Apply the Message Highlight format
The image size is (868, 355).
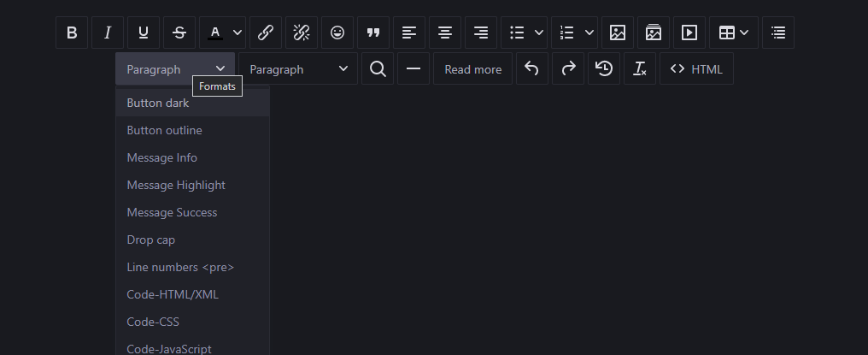(192, 186)
